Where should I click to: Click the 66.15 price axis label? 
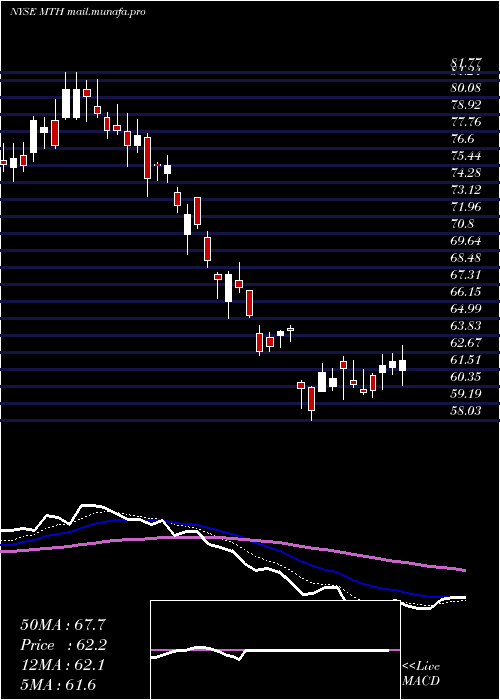466,292
